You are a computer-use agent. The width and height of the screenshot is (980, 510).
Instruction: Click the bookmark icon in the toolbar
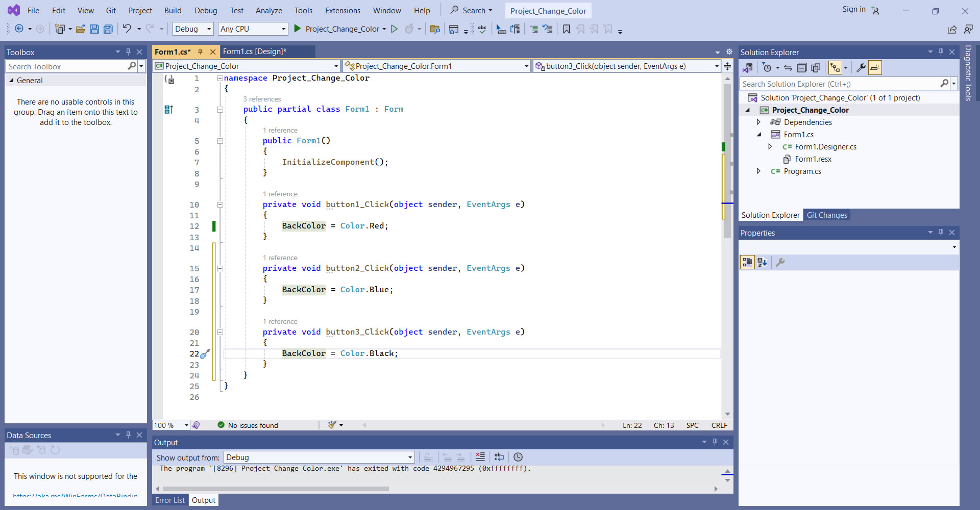566,29
